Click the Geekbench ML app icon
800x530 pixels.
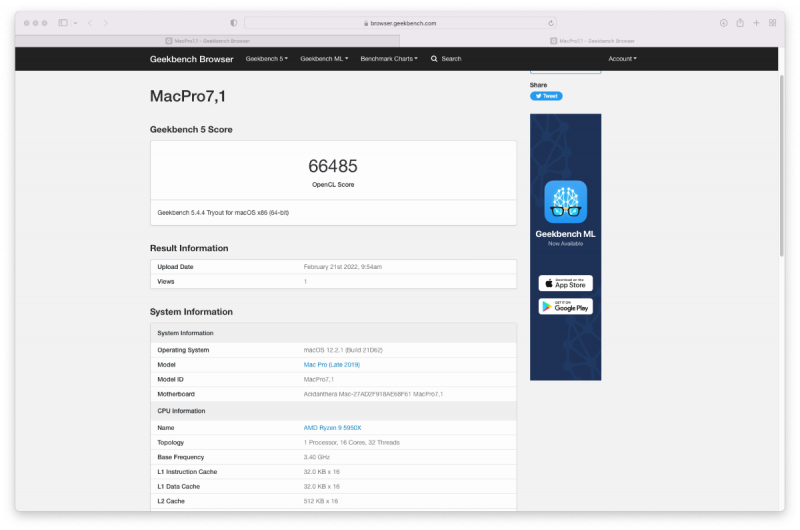565,202
